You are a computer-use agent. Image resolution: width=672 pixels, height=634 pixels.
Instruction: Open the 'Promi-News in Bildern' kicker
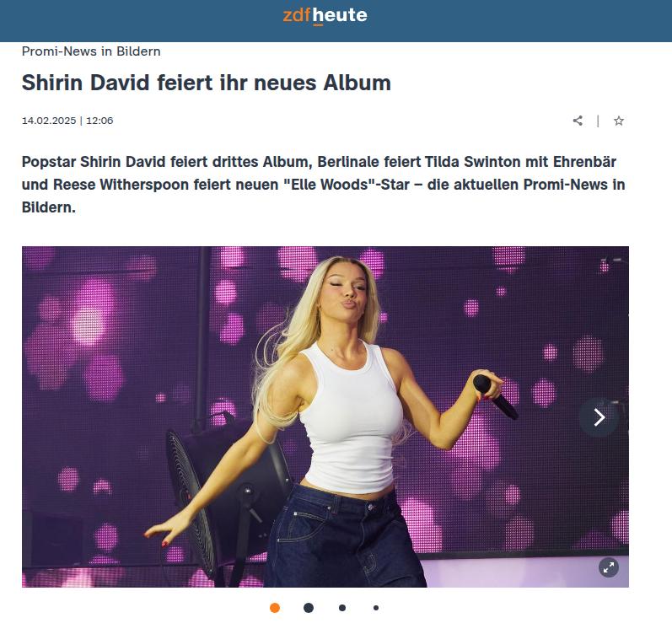click(x=91, y=51)
